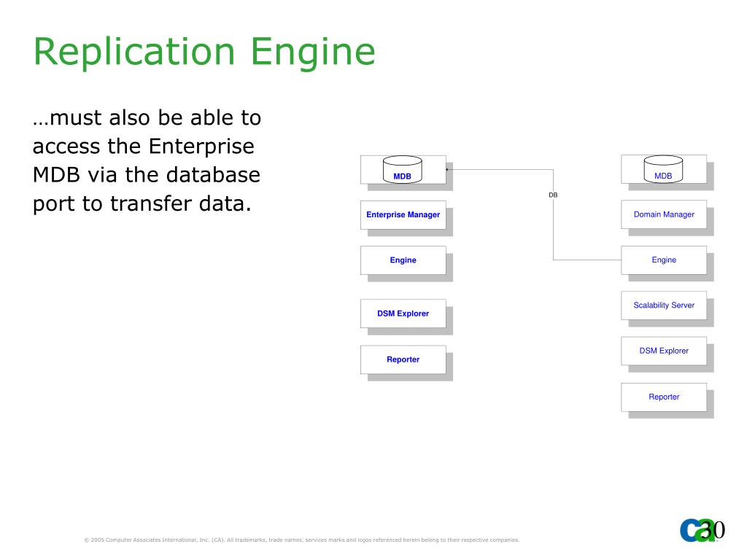The image size is (747, 560).
Task: Click the "Replication Engine" slide title
Action: (x=204, y=52)
